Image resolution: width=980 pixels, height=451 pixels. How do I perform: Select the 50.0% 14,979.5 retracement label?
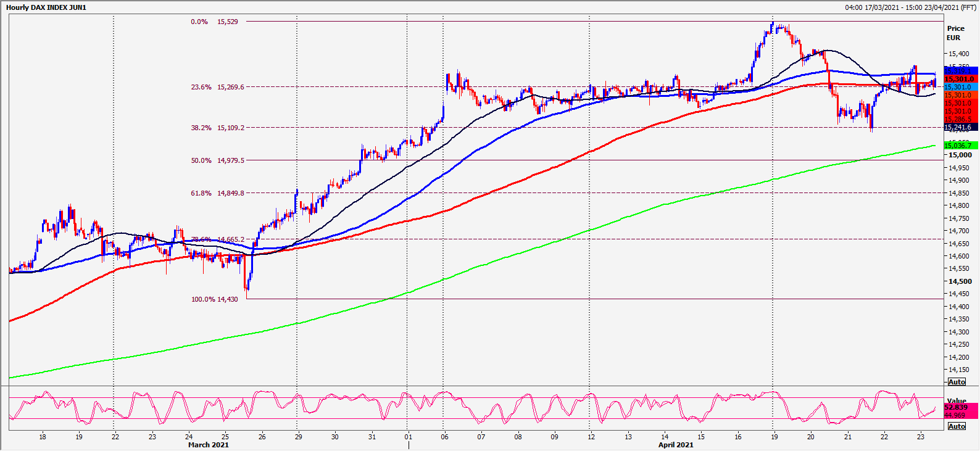coord(217,160)
